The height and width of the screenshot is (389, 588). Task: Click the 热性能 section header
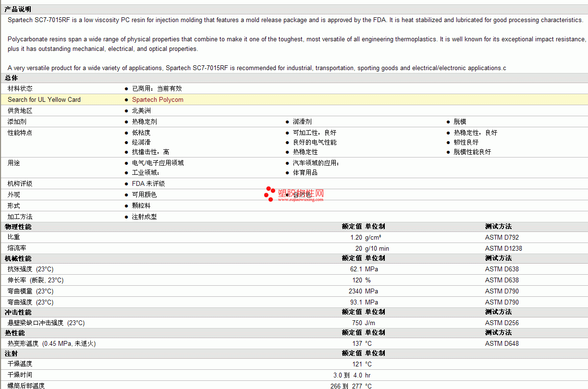(14, 332)
